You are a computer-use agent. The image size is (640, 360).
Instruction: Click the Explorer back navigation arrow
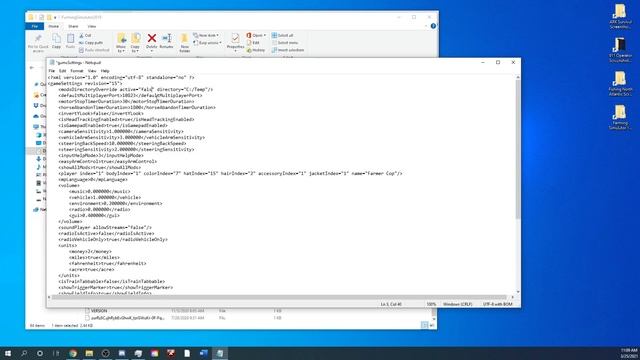point(32,68)
